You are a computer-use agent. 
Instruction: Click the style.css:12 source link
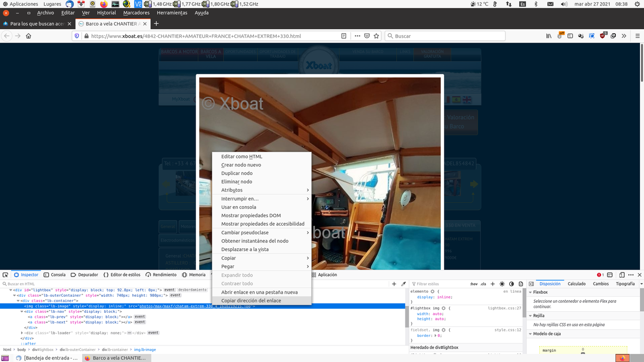[x=508, y=330]
